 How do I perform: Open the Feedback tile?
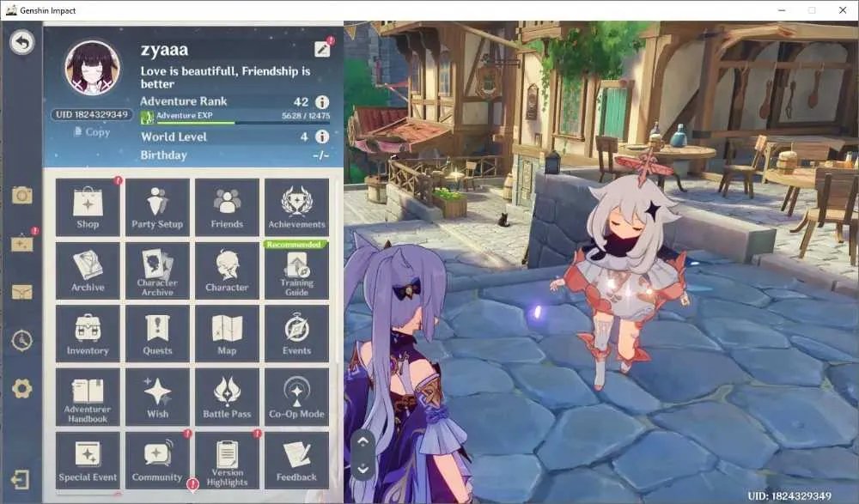pos(297,460)
